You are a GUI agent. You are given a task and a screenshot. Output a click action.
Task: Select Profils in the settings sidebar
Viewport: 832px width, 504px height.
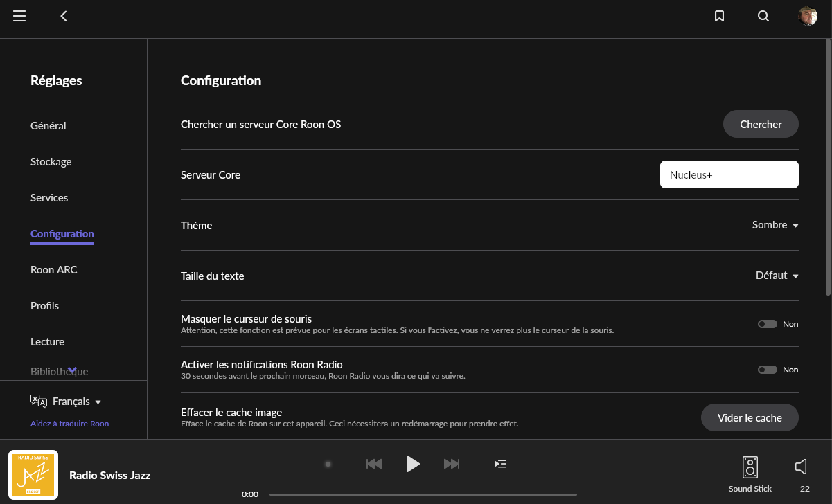[x=45, y=306]
